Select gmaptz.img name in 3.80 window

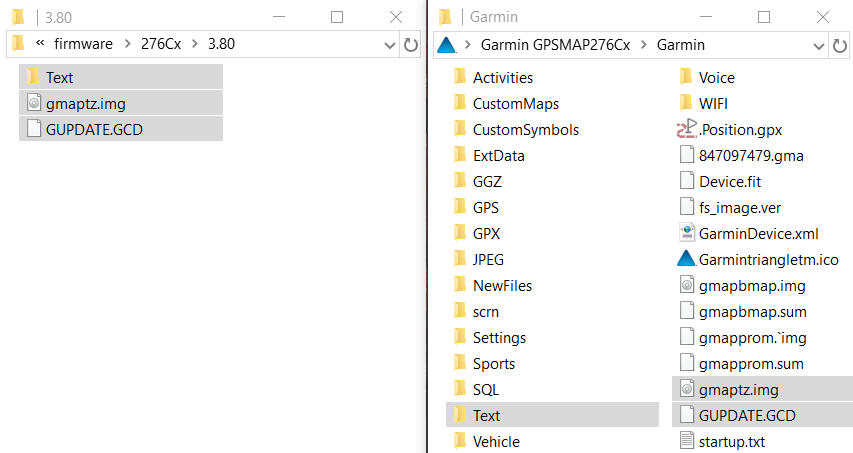86,104
